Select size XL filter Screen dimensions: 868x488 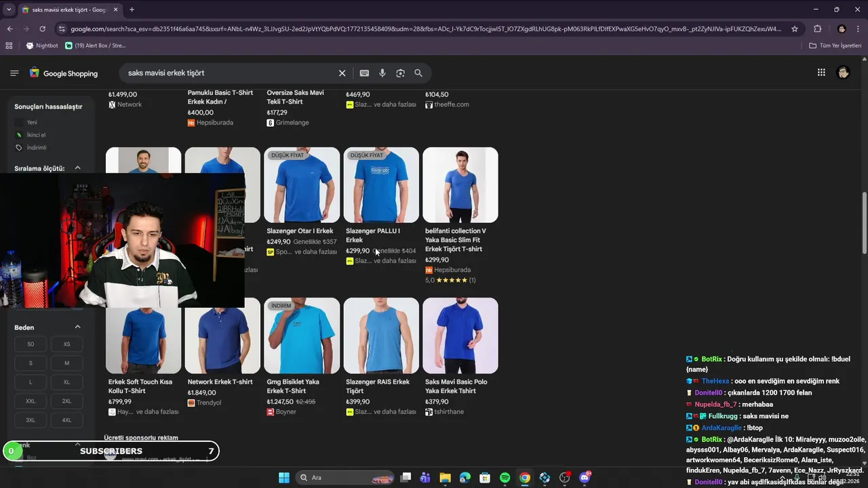coord(66,382)
